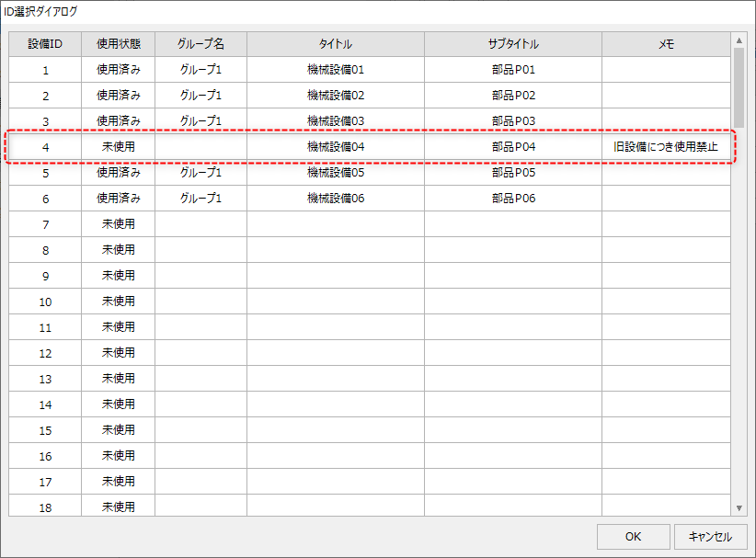Image resolution: width=756 pixels, height=558 pixels.
Task: Click the scrollbar up arrow
Action: click(739, 39)
